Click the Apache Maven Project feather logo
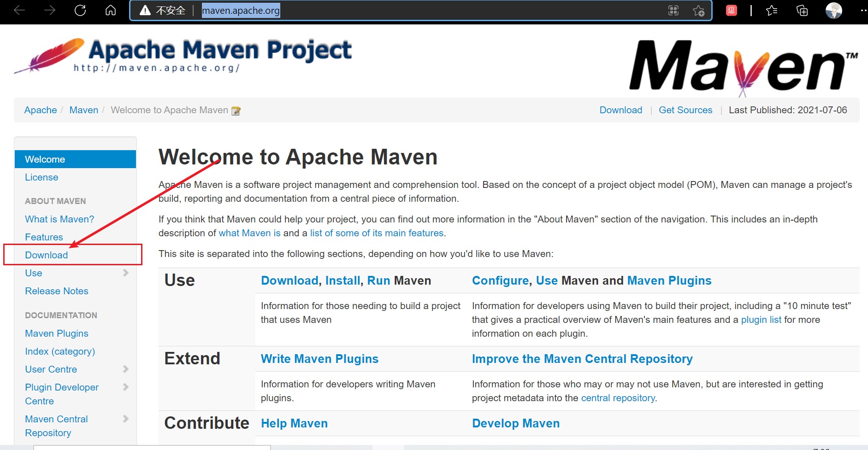Viewport: 868px width, 450px height. click(183, 56)
